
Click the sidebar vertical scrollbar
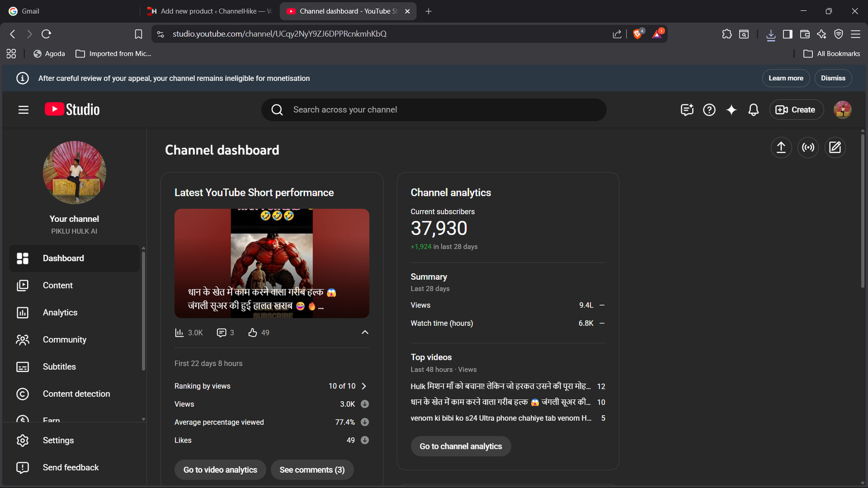tap(143, 309)
